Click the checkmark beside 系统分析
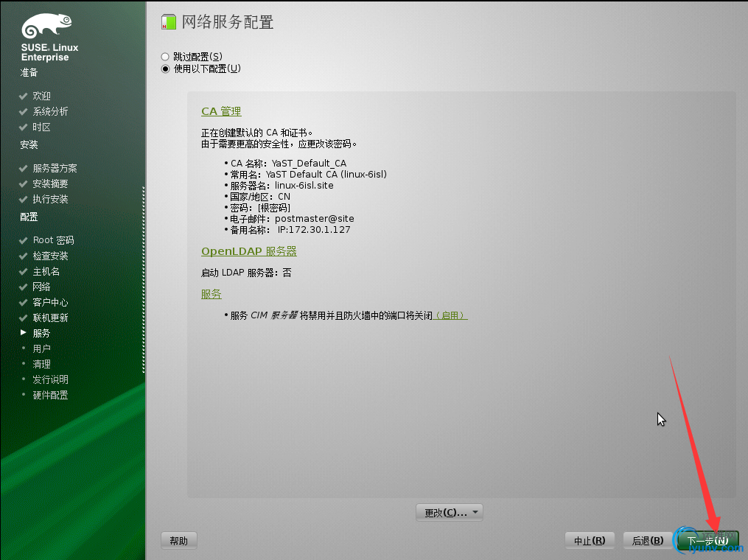 [23, 111]
